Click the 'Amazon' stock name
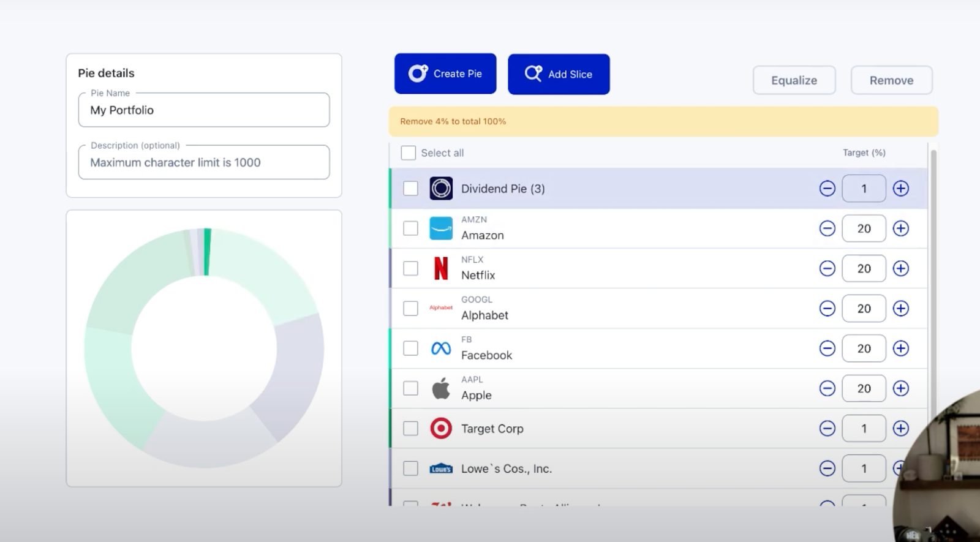This screenshot has height=542, width=980. tap(483, 235)
